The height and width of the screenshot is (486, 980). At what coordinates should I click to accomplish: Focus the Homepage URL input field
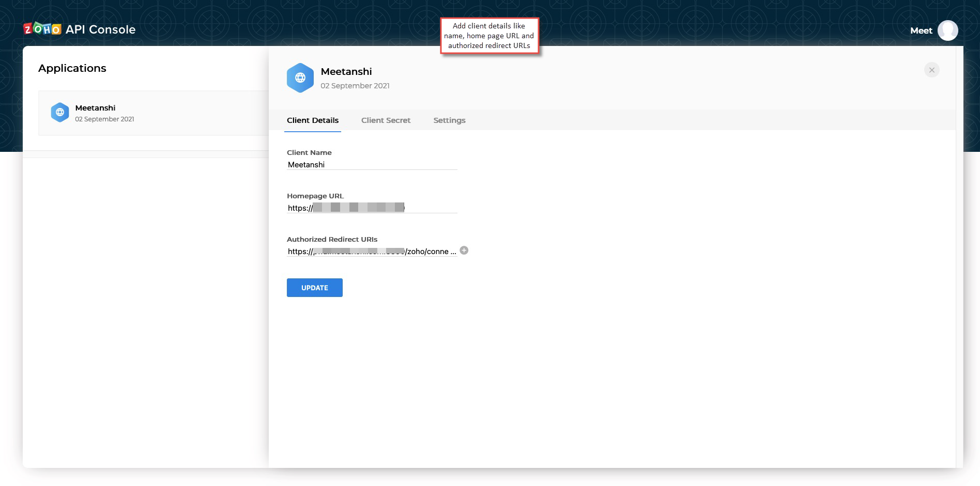pos(372,208)
